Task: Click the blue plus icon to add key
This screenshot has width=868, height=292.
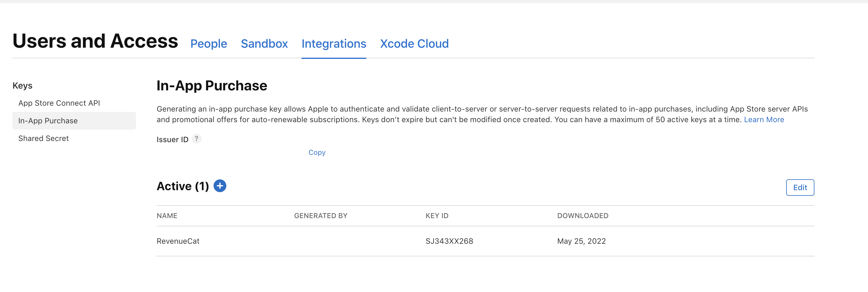Action: tap(220, 186)
